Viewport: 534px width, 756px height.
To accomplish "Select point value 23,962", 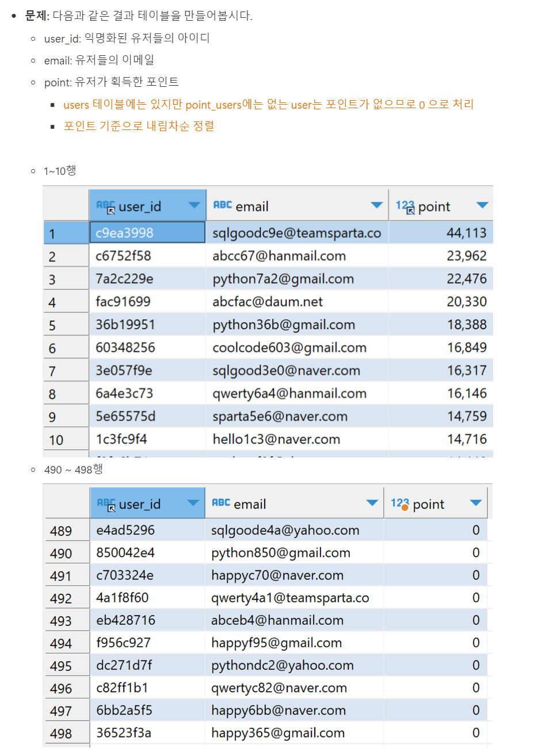I will 441,255.
